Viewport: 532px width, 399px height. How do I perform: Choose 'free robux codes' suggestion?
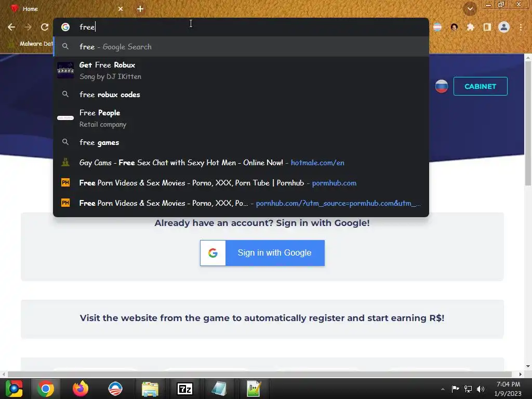tap(241, 95)
